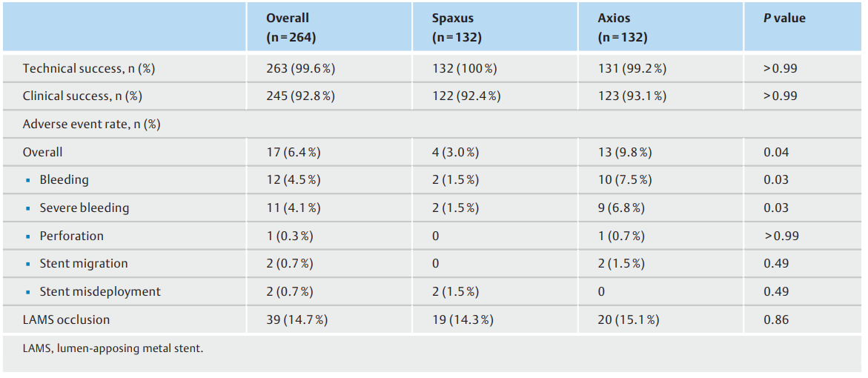
Task: Click the 39 (14.7 %) overall occlusion cell
Action: [x=298, y=319]
